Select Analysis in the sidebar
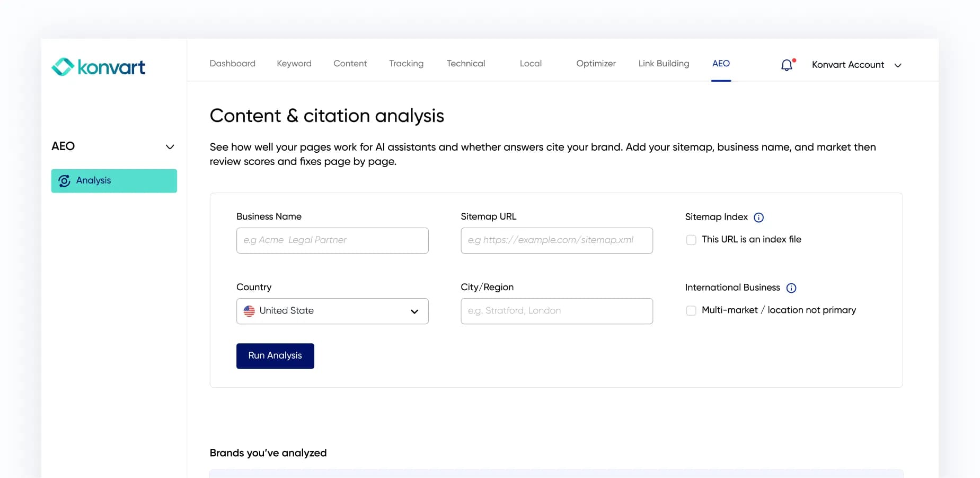This screenshot has height=478, width=980. 114,181
